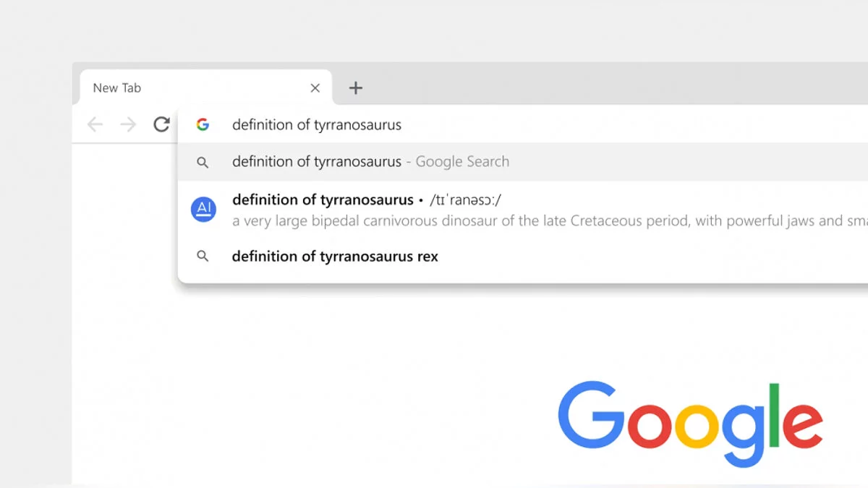868x488 pixels.
Task: Click the "Google Search" label in suggestion
Action: point(462,162)
